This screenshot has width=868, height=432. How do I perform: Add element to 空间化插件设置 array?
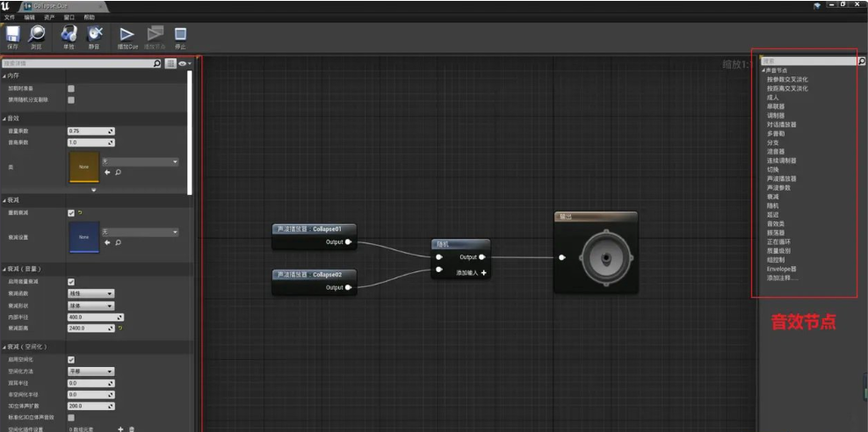coord(120,429)
